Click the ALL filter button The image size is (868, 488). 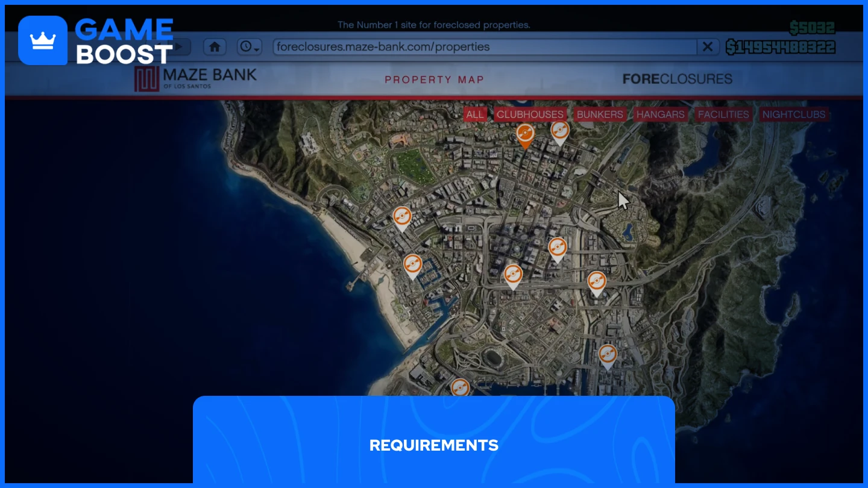coord(475,114)
